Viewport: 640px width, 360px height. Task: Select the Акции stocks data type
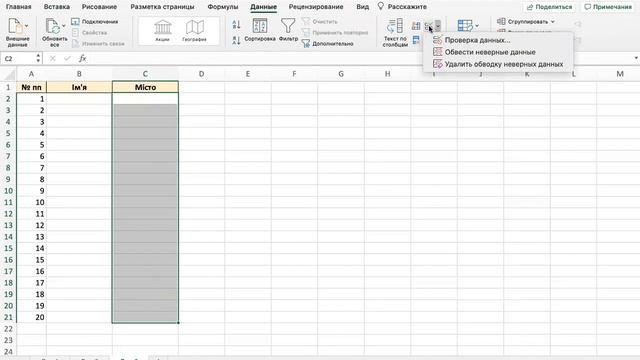tap(162, 31)
